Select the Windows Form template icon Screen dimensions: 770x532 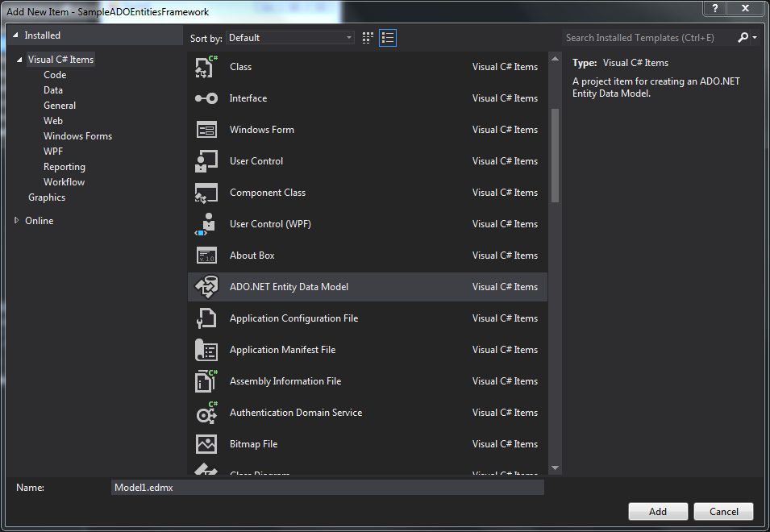[206, 130]
